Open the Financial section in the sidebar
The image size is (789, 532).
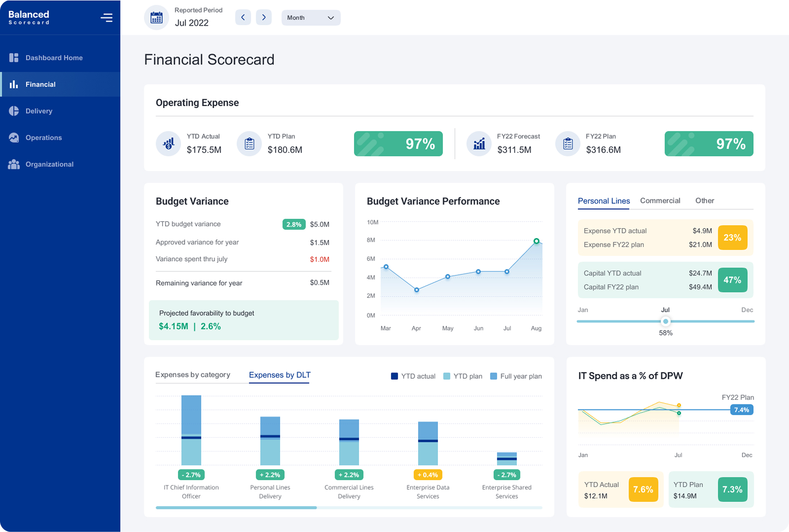(x=41, y=84)
